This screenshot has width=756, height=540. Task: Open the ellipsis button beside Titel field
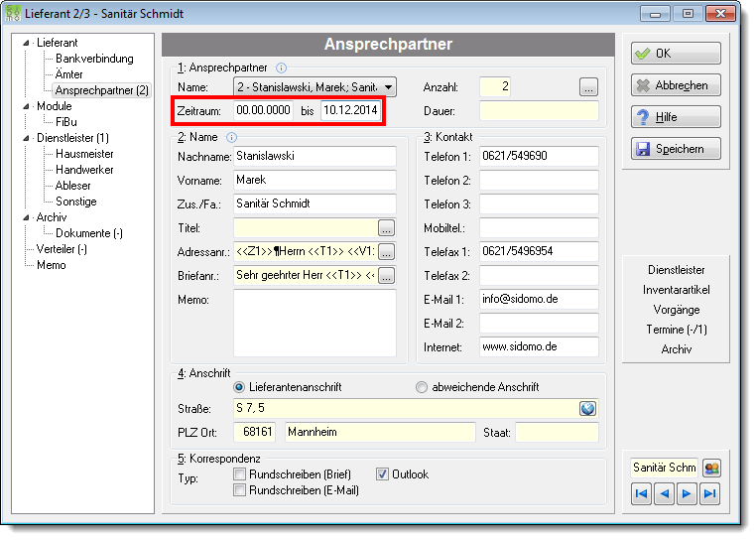(386, 228)
